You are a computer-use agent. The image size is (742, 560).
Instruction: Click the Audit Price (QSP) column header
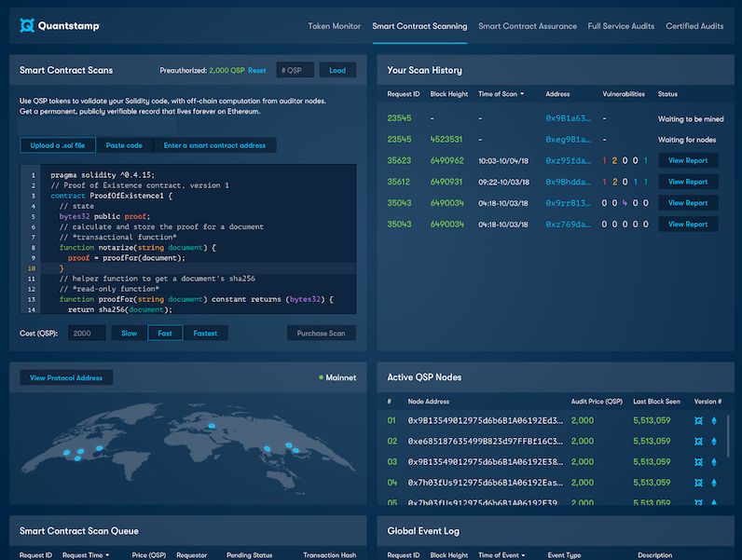click(597, 402)
